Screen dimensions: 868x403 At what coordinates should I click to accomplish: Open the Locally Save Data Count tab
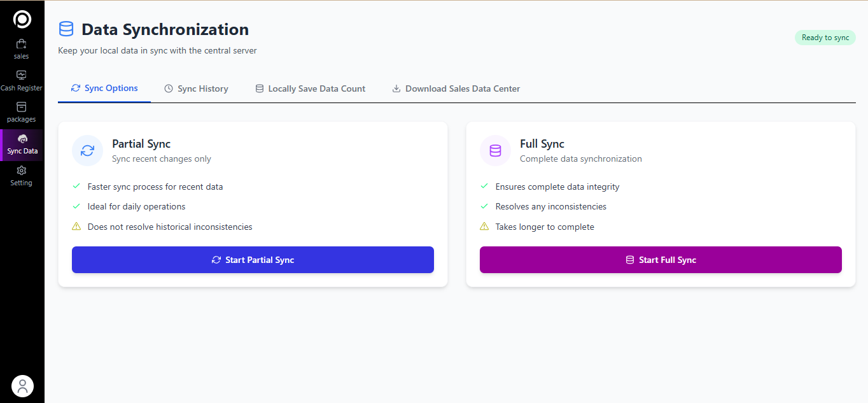(x=310, y=89)
